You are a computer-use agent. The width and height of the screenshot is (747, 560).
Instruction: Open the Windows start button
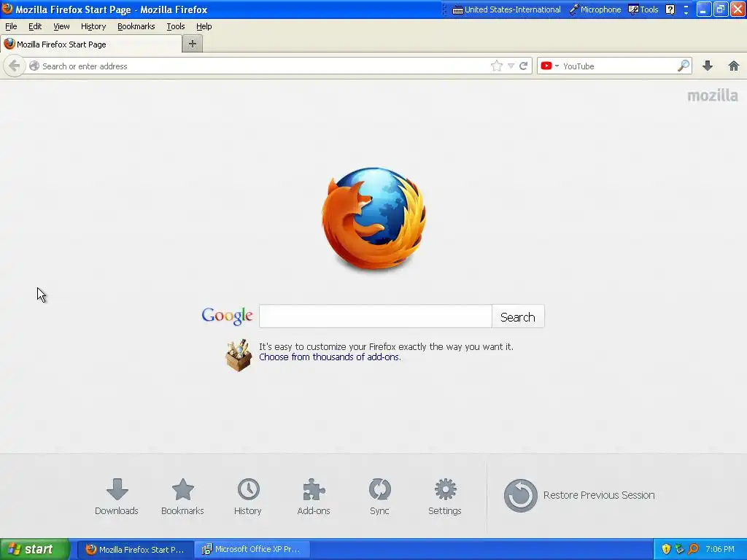coord(34,549)
